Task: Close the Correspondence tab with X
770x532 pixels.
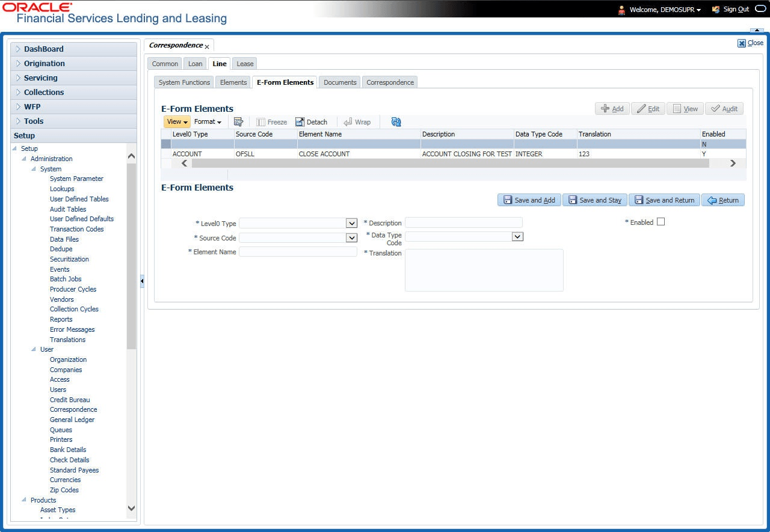Action: [207, 47]
